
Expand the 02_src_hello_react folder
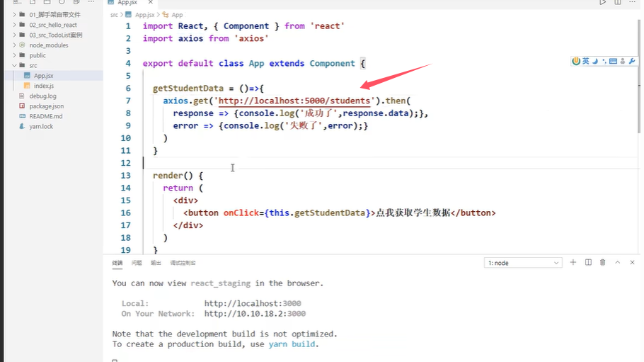[14, 25]
